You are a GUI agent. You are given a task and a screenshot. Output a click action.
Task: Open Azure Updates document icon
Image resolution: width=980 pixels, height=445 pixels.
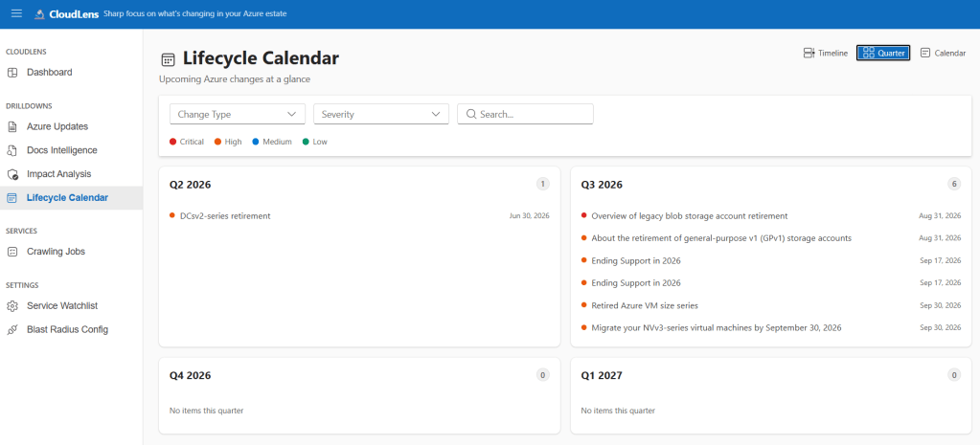(12, 126)
